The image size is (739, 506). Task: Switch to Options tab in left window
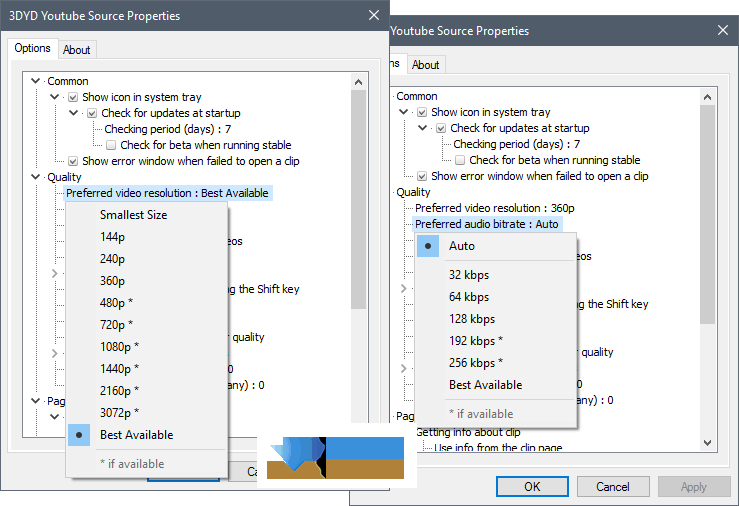pyautogui.click(x=32, y=48)
